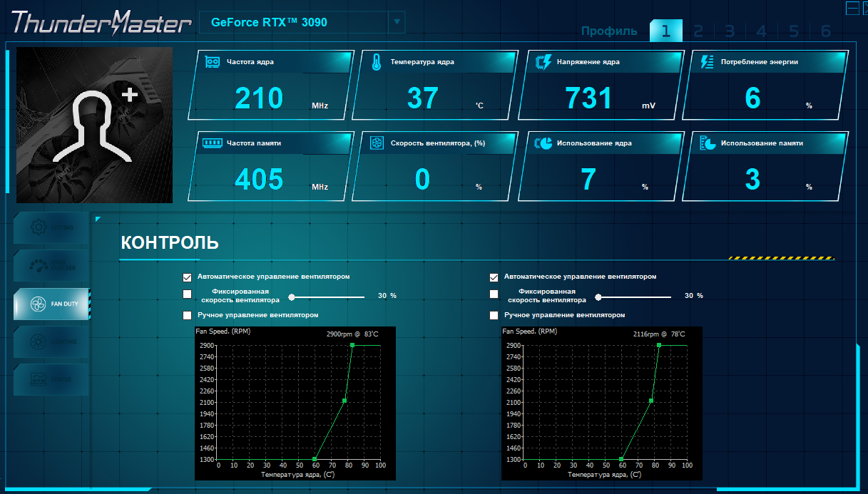Click the thermometer icon for core temperature

[x=377, y=62]
